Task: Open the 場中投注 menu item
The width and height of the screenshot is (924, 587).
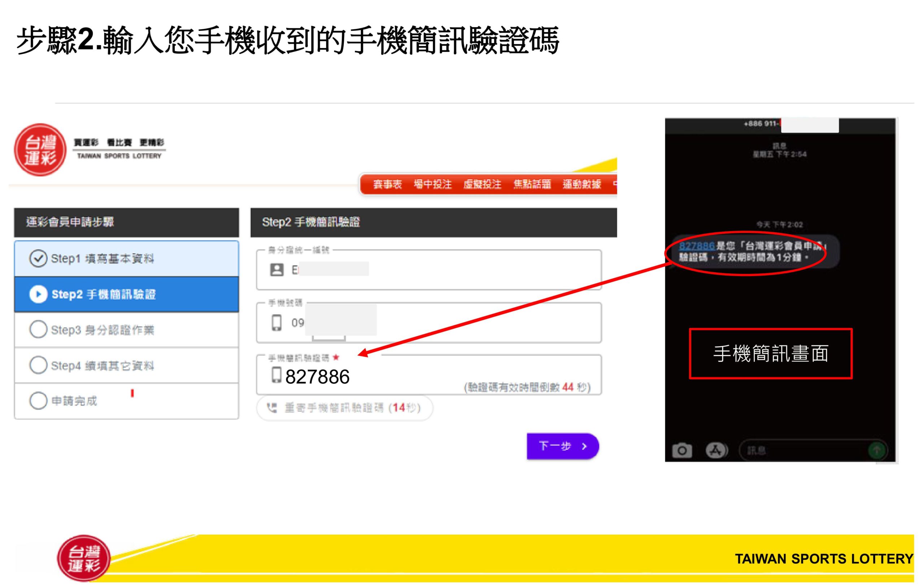Action: [432, 184]
